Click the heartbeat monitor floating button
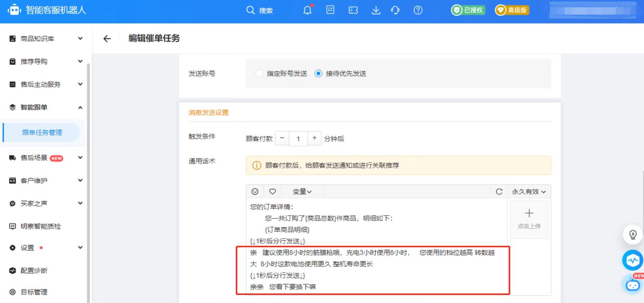 (633, 260)
